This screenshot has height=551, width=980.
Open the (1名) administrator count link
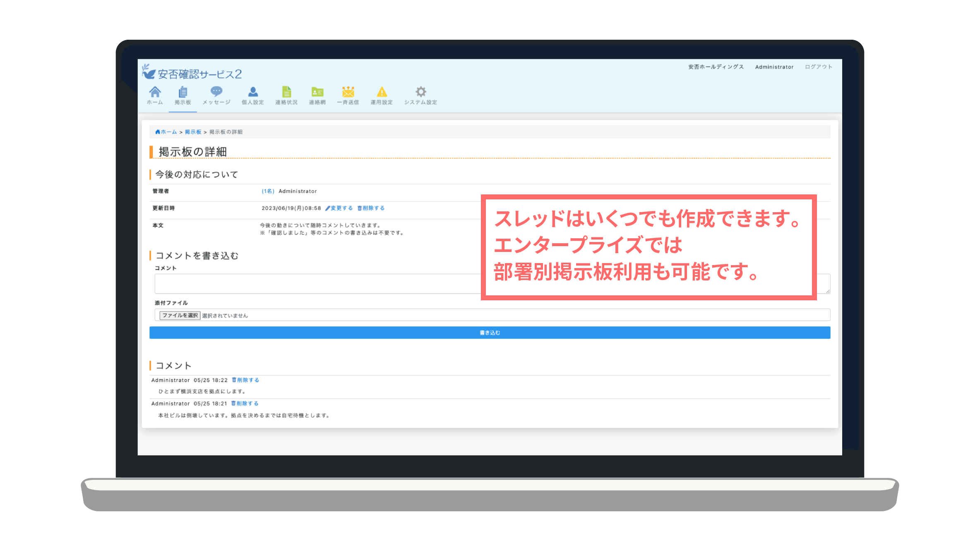pyautogui.click(x=267, y=191)
